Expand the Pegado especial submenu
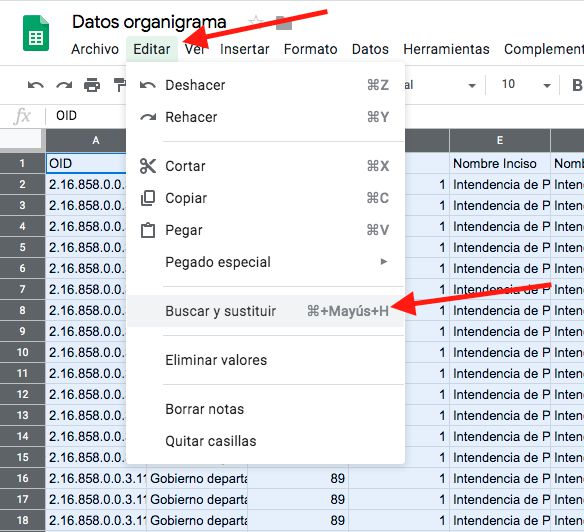The width and height of the screenshot is (584, 532). (266, 262)
